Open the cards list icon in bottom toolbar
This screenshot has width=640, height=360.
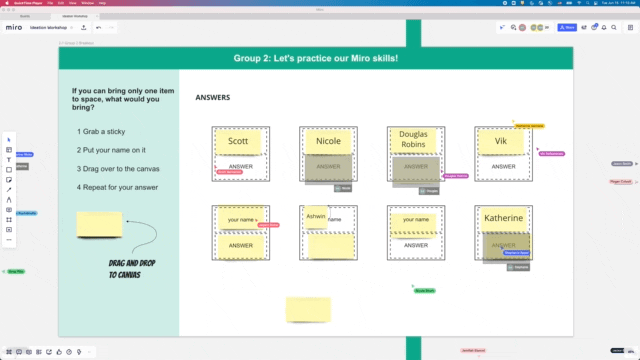[39, 352]
